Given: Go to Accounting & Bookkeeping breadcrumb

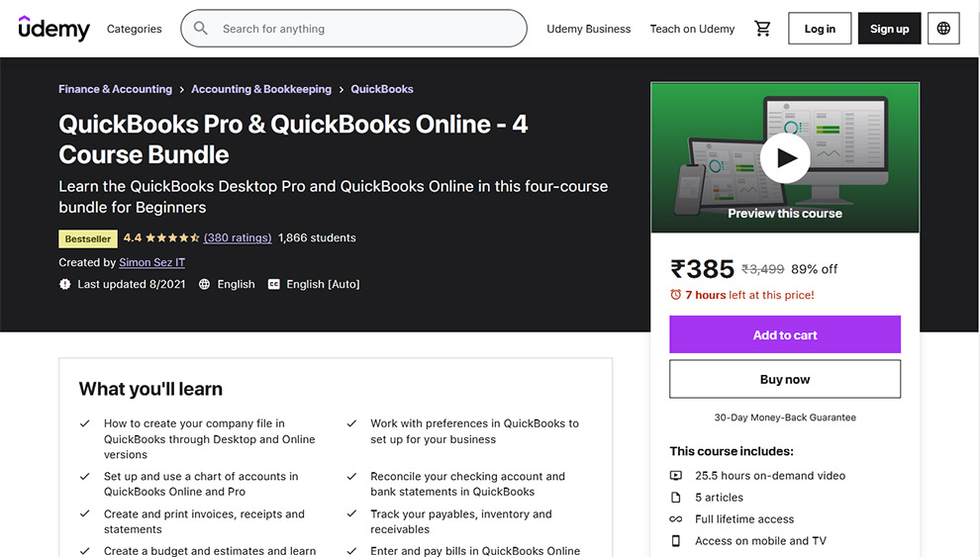Looking at the screenshot, I should [x=261, y=89].
